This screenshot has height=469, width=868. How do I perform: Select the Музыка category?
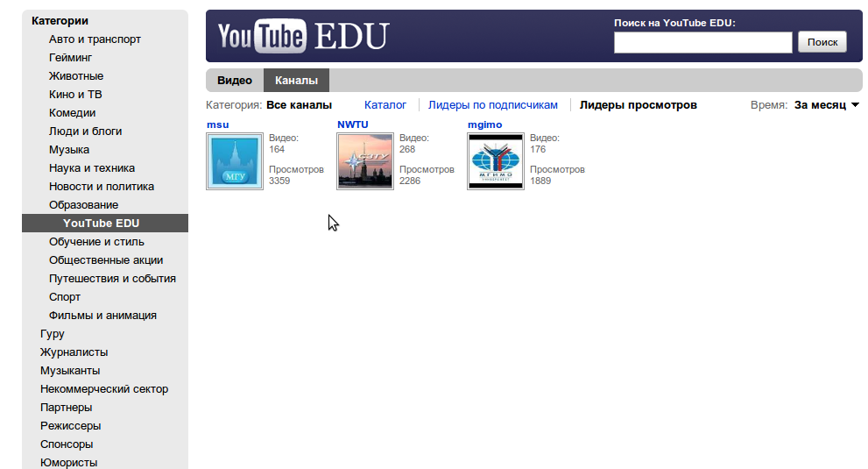tap(68, 150)
